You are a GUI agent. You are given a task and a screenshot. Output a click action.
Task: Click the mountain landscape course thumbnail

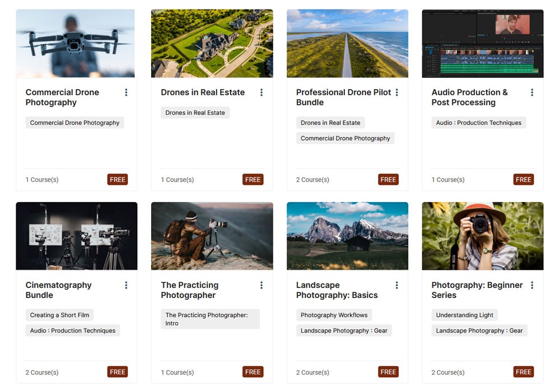[347, 236]
